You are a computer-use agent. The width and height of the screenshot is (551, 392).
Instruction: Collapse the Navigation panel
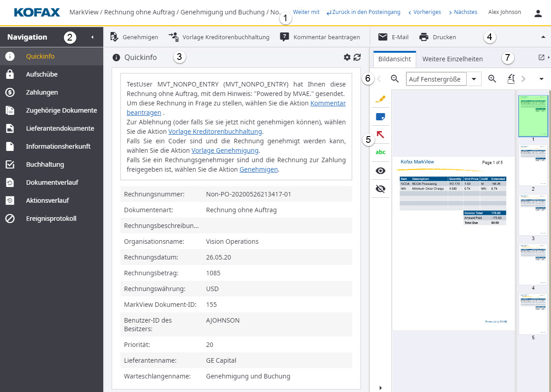click(x=92, y=37)
